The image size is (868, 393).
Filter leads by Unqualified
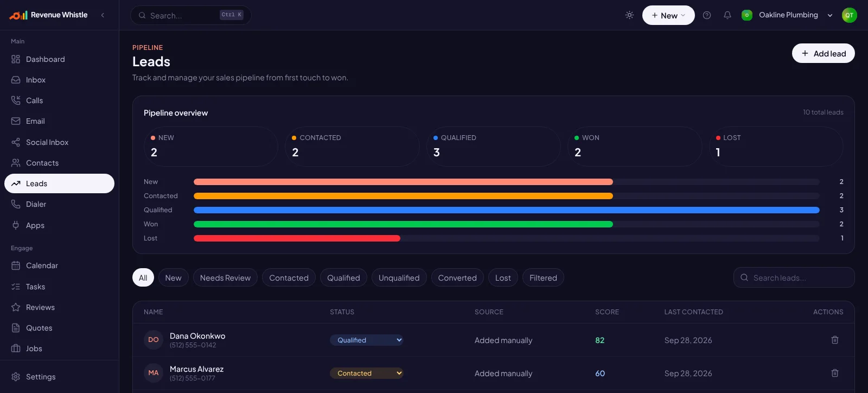[399, 278]
